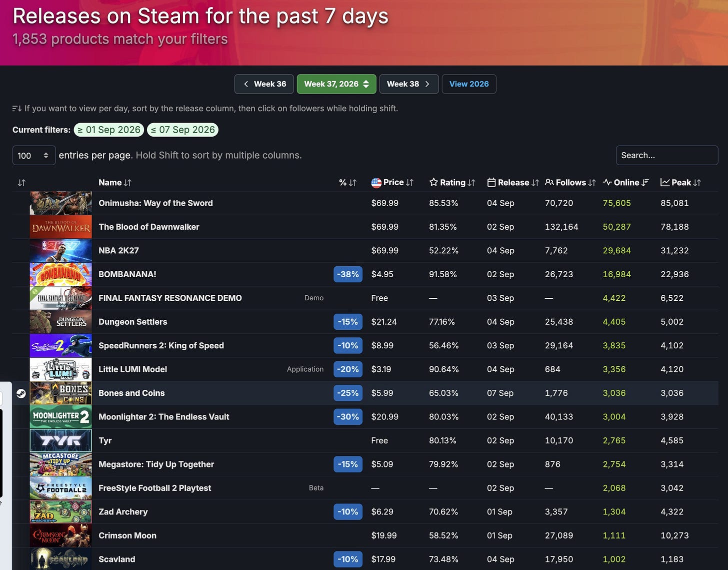Image resolution: width=728 pixels, height=570 pixels.
Task: Sort table by discount % column
Action: pos(348,183)
